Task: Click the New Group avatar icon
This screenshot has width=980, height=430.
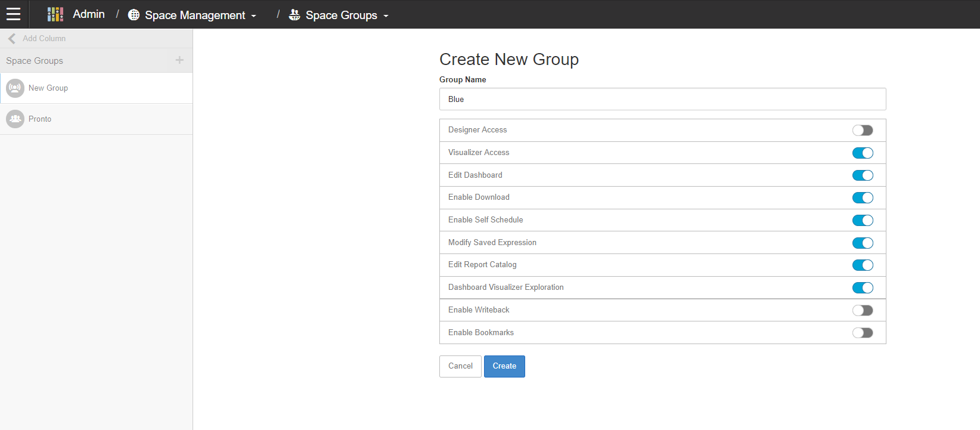Action: tap(15, 88)
